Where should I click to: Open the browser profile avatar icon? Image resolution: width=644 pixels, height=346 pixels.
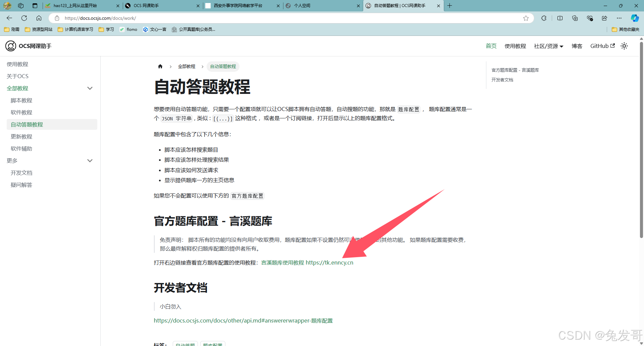[7, 6]
